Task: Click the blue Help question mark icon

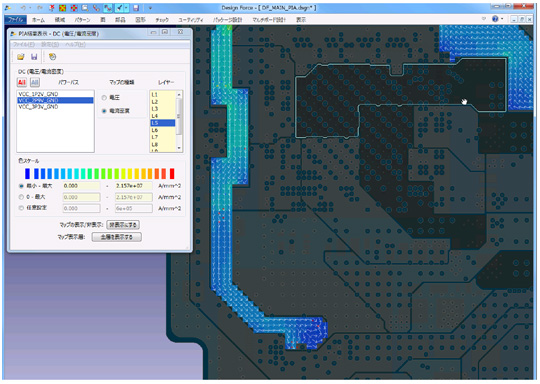Action: coord(495,19)
